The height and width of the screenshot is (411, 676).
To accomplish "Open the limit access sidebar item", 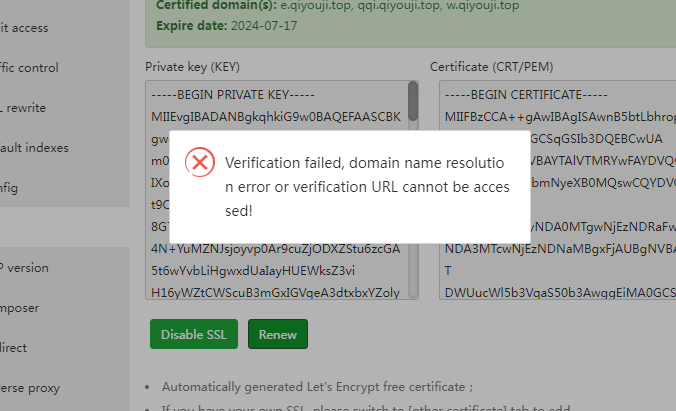I will (x=24, y=28).
